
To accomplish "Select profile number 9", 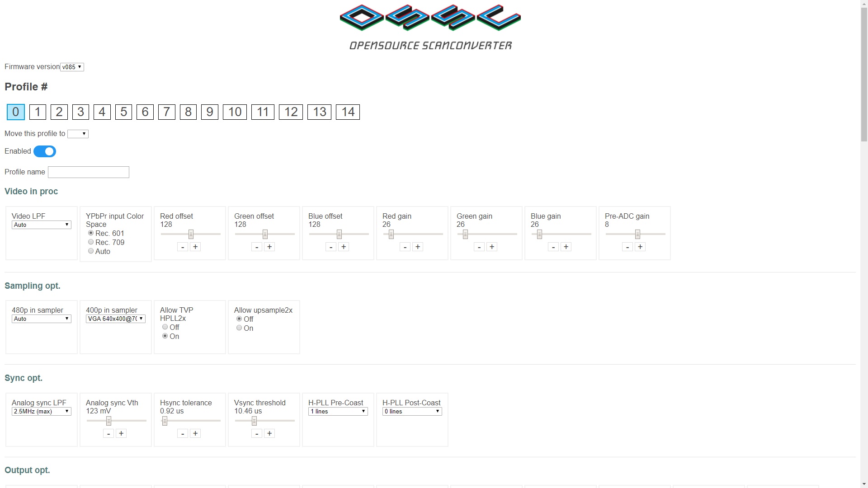I will pyautogui.click(x=210, y=112).
